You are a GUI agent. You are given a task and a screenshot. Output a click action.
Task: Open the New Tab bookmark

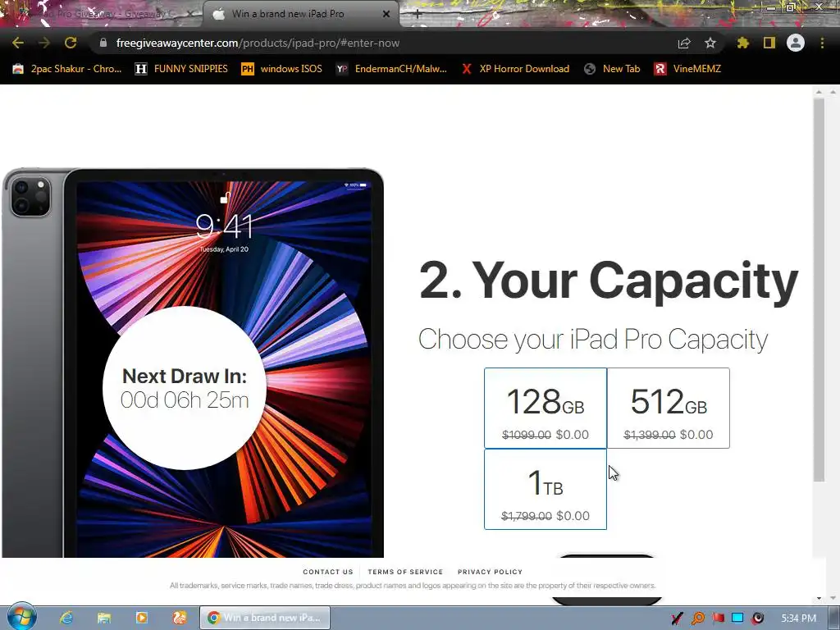click(x=612, y=69)
